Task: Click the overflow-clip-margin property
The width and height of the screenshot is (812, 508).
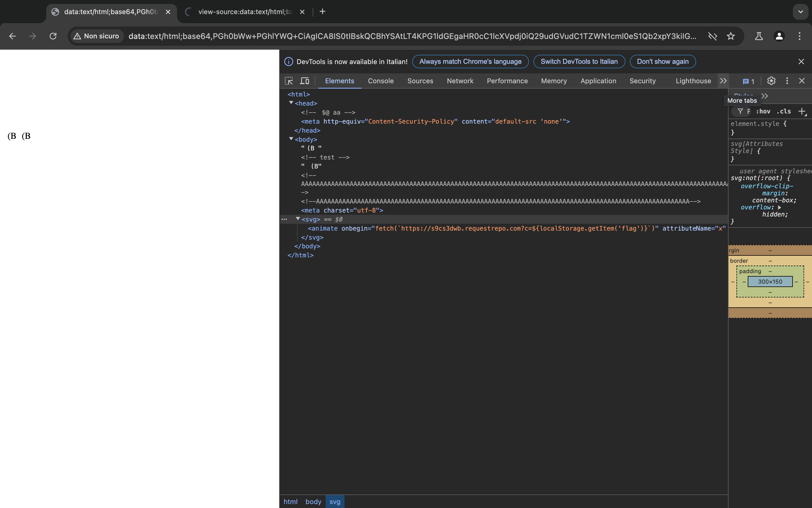Action: pyautogui.click(x=767, y=189)
